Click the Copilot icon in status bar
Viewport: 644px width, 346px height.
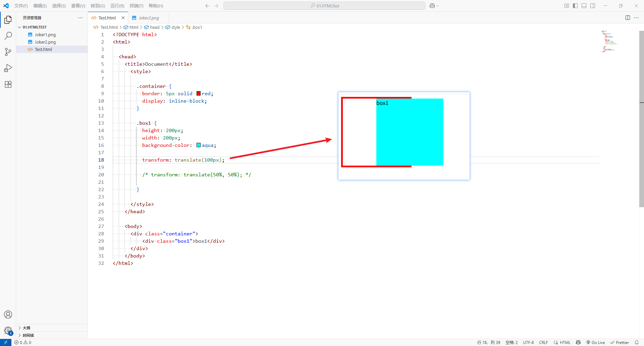pyautogui.click(x=578, y=342)
